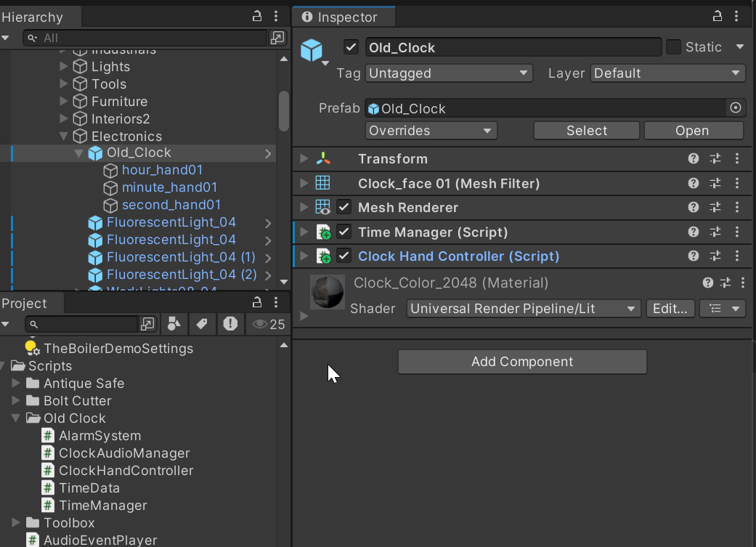Open the prefab object picker circle icon
This screenshot has width=756, height=547.
[x=735, y=108]
